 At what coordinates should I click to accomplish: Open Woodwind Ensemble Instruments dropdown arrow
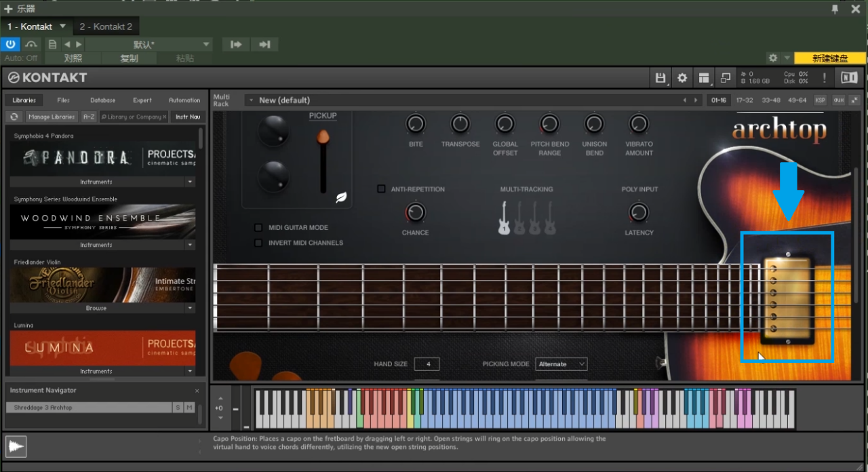pos(190,245)
